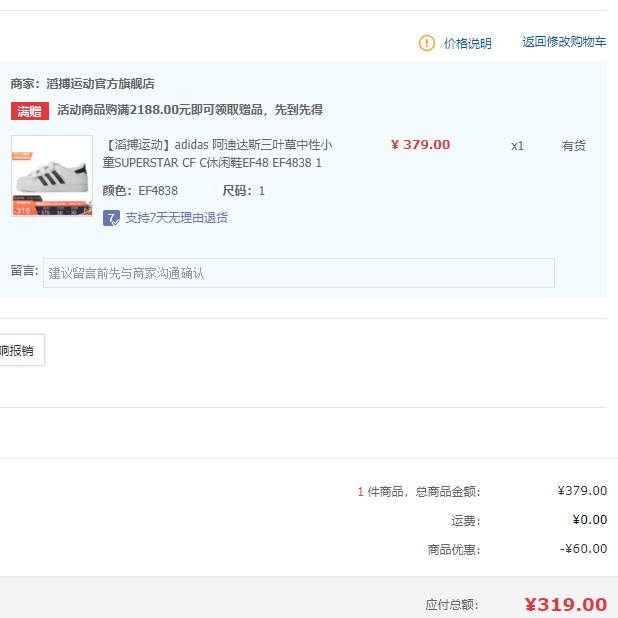This screenshot has width=618, height=618.
Task: Select the item price ¥ 379.00
Action: pyautogui.click(x=420, y=145)
